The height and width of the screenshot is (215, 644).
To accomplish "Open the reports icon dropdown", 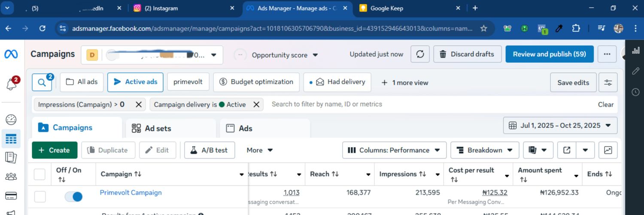I will [x=538, y=150].
